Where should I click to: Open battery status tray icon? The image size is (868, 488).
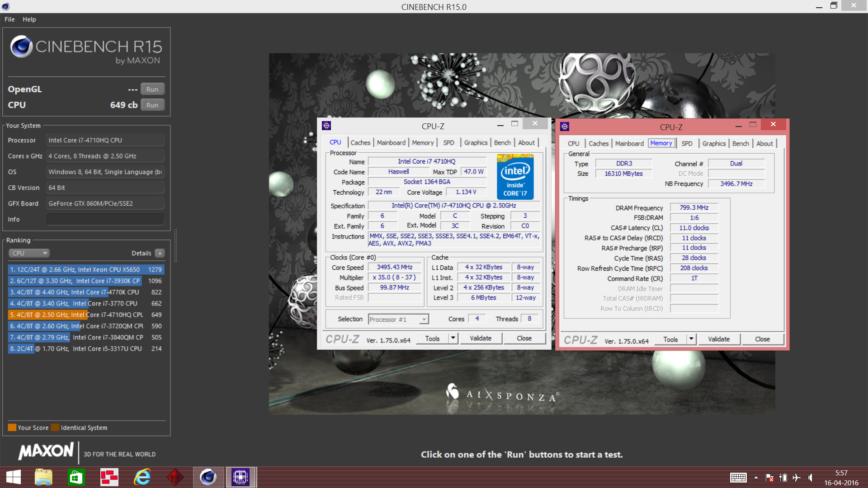(783, 478)
